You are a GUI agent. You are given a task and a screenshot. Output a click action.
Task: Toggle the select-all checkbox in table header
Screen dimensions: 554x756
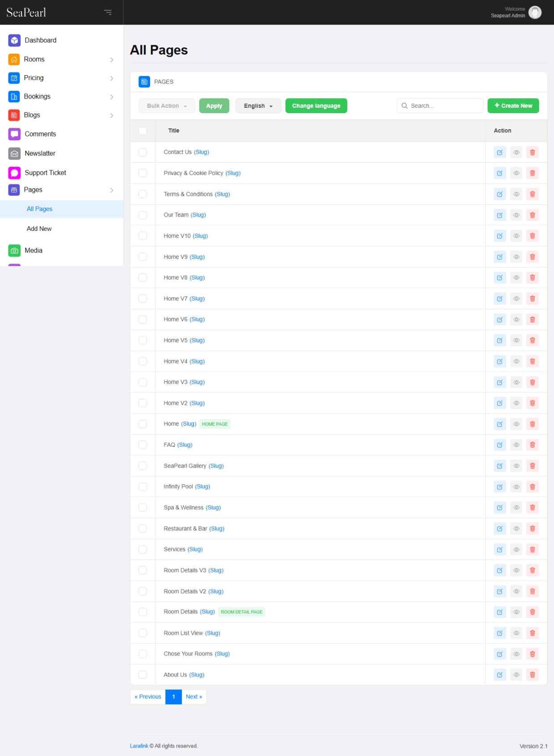pyautogui.click(x=143, y=131)
